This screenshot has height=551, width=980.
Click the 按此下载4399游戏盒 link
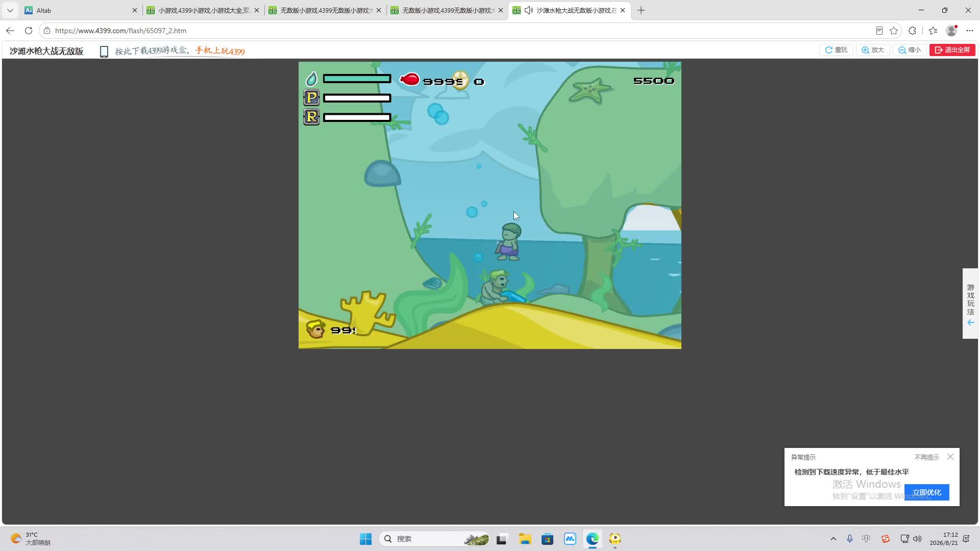151,51
